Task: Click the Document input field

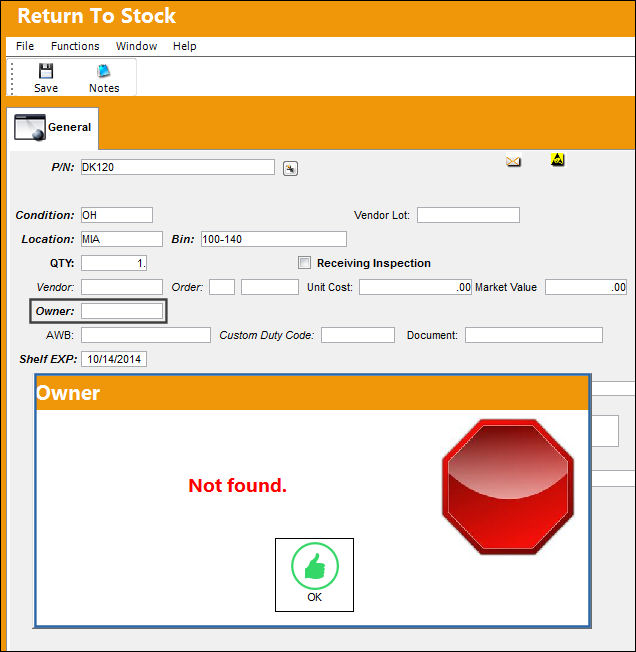Action: pyautogui.click(x=534, y=335)
